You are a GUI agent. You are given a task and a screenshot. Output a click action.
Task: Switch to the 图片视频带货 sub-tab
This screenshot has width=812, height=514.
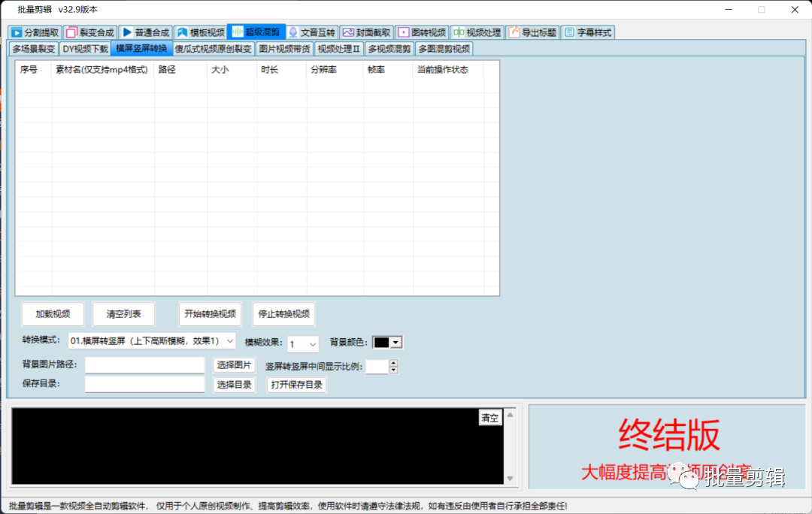tap(284, 49)
